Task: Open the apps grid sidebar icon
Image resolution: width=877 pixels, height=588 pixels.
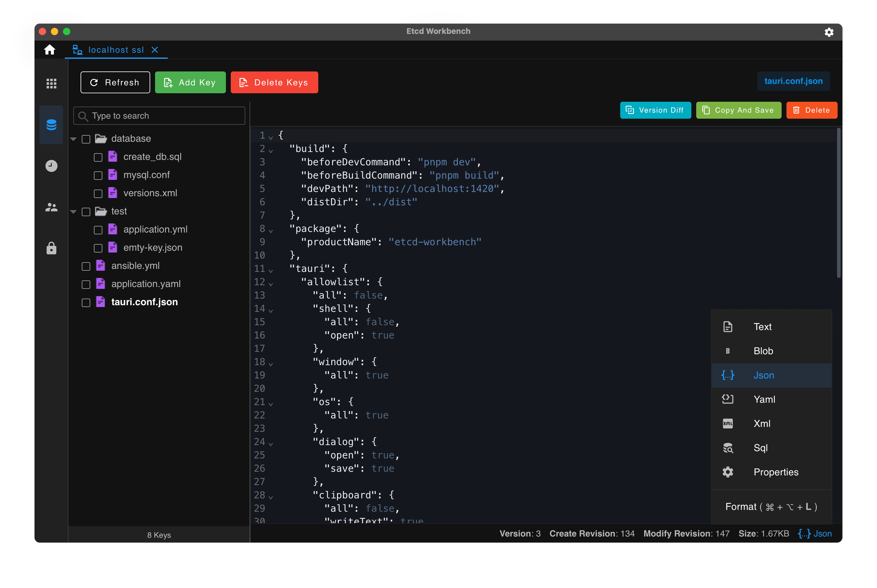Action: click(x=51, y=83)
